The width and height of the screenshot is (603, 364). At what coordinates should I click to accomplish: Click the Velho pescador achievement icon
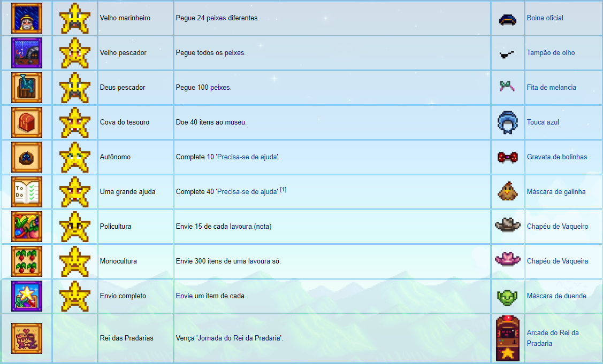point(27,53)
